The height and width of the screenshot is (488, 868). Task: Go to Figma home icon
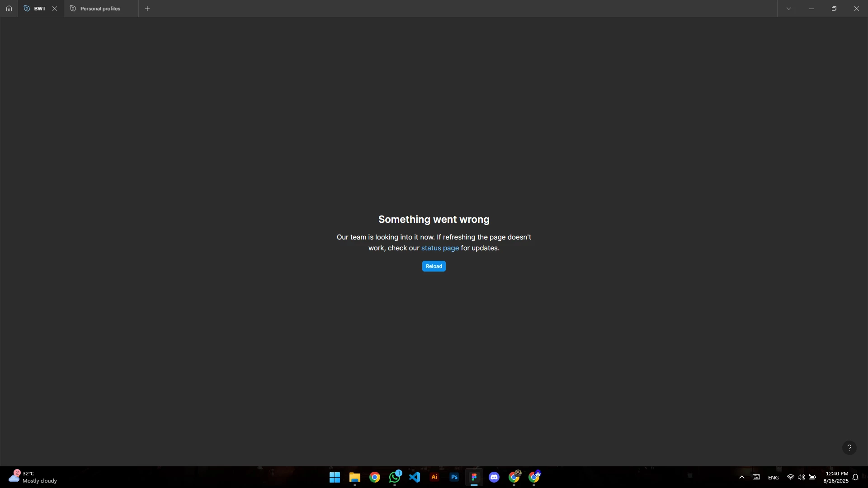coord(9,9)
